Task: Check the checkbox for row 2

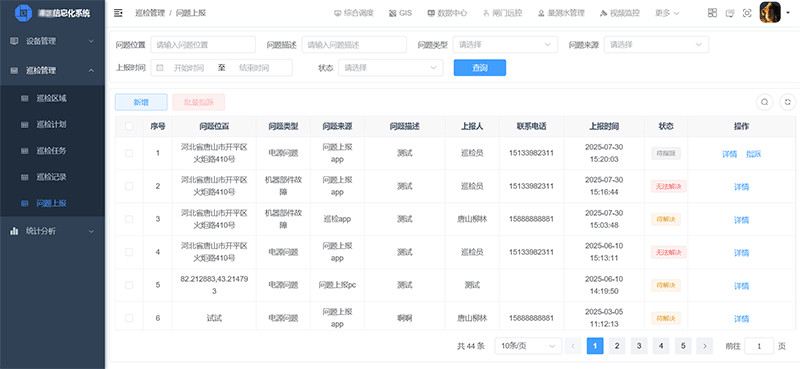Action: (129, 186)
